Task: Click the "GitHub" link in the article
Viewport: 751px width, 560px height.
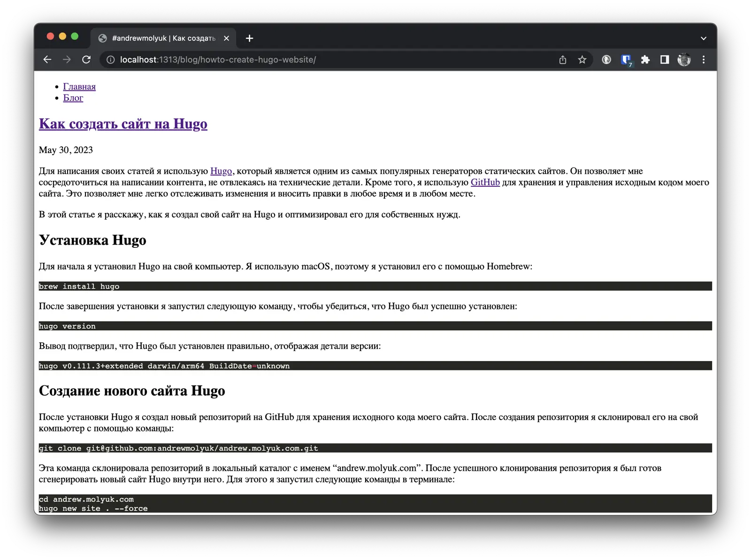Action: 484,182
